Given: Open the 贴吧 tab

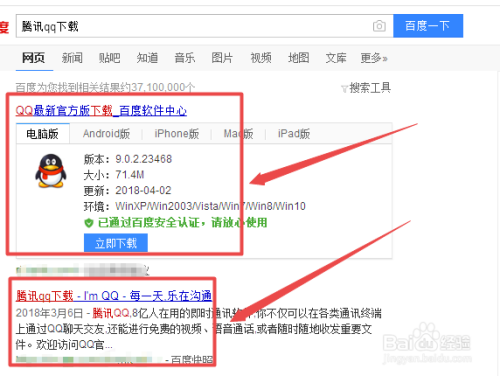Looking at the screenshot, I should coord(109,58).
